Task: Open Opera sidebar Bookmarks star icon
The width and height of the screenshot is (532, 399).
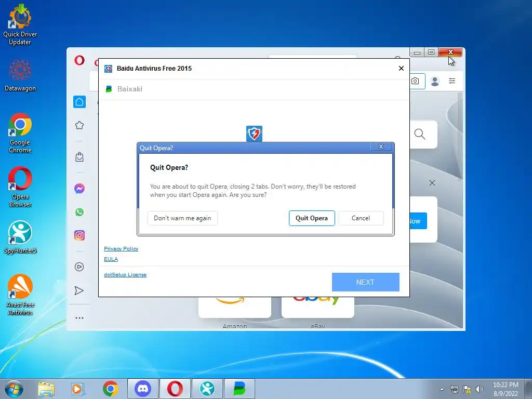Action: [x=79, y=125]
